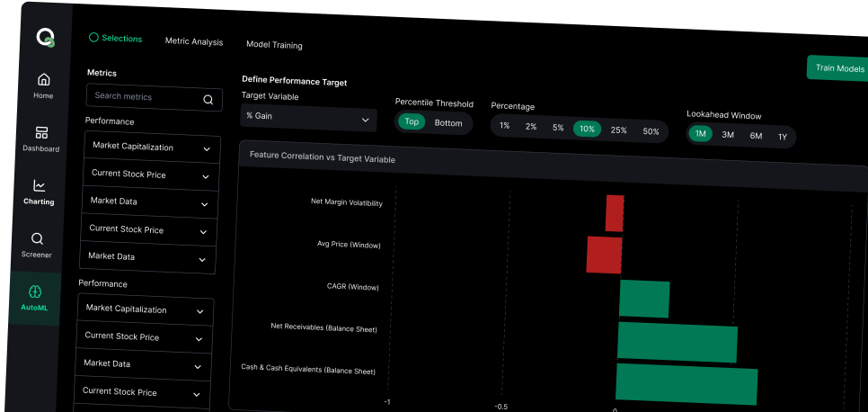Switch to Metric Analysis tab

coord(193,41)
